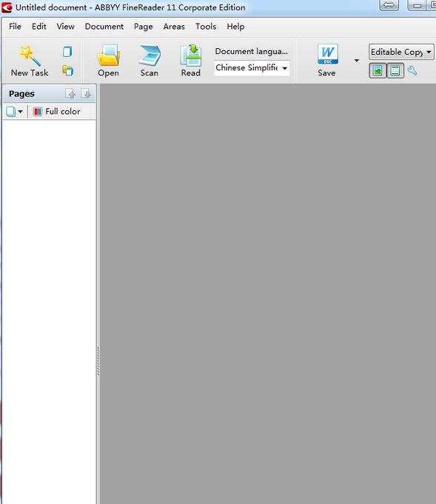The height and width of the screenshot is (504, 436).
Task: Click the Open folder button
Action: pyautogui.click(x=108, y=61)
